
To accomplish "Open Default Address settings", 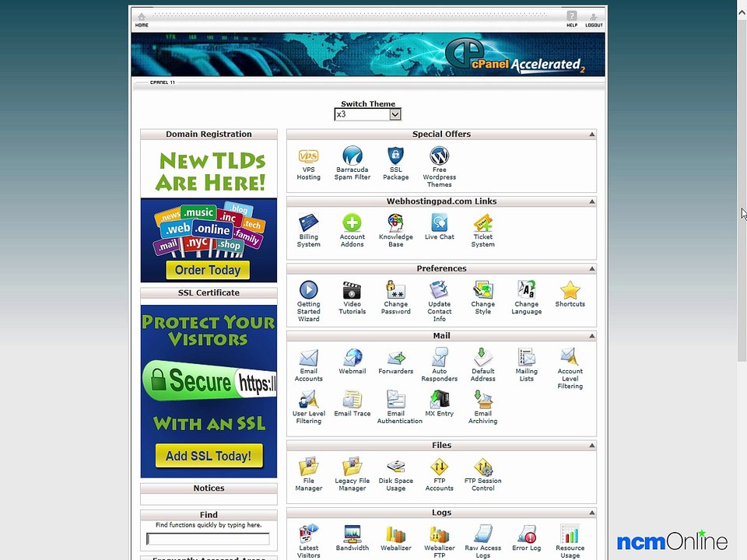I will [x=482, y=366].
